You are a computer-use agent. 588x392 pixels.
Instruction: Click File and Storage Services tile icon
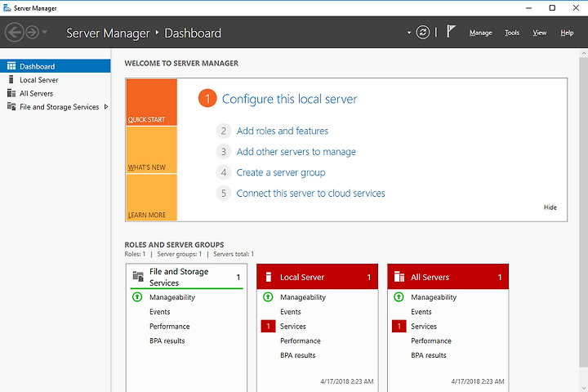click(x=138, y=277)
